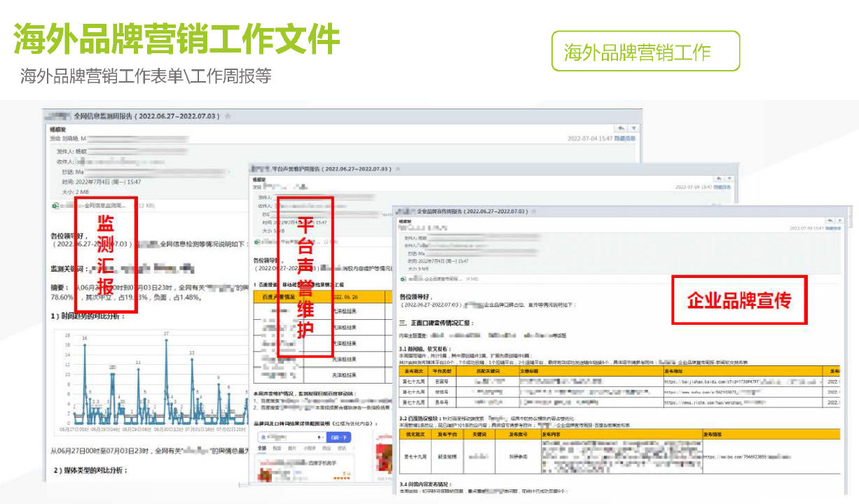Click the 发布链接 column header
The image size is (859, 504).
point(770,434)
